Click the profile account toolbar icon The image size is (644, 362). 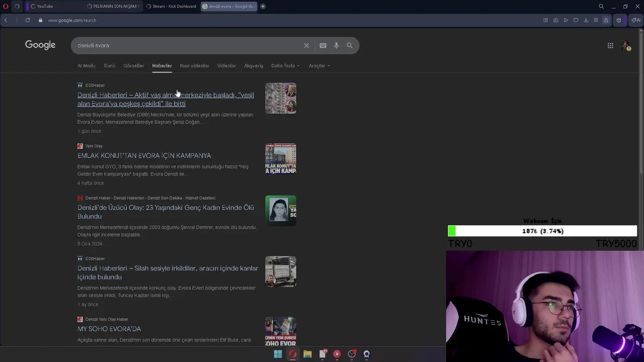606,20
